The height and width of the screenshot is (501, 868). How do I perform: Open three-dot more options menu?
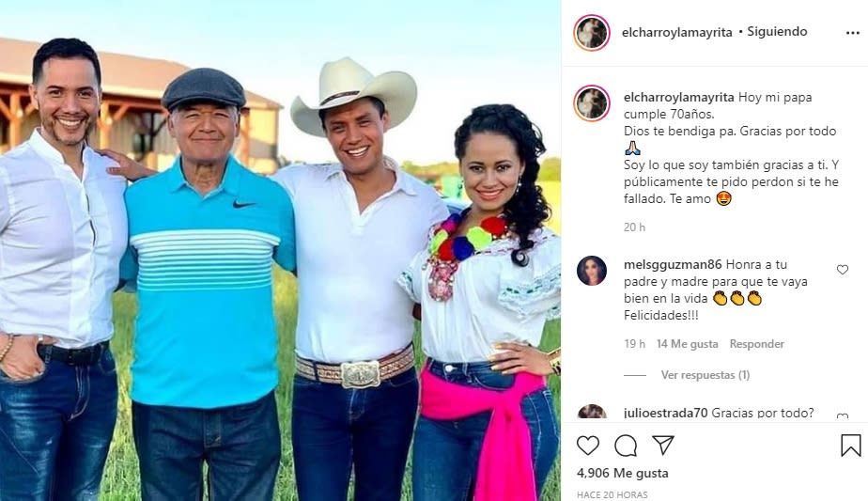[853, 33]
